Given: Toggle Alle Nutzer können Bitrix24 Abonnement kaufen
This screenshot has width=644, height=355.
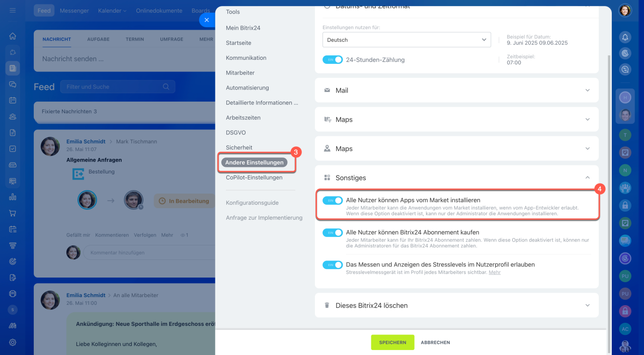Looking at the screenshot, I should pyautogui.click(x=333, y=232).
